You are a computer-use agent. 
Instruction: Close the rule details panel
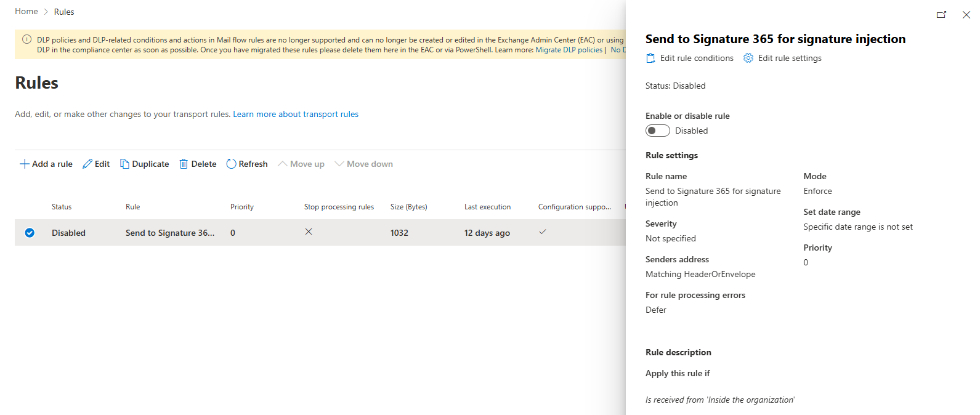[966, 15]
